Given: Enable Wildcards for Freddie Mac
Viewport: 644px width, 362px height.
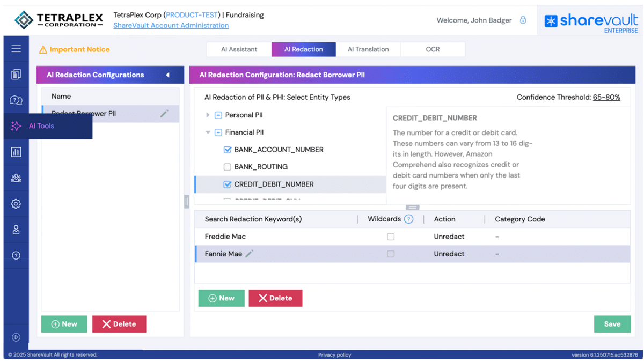Looking at the screenshot, I should tap(391, 237).
